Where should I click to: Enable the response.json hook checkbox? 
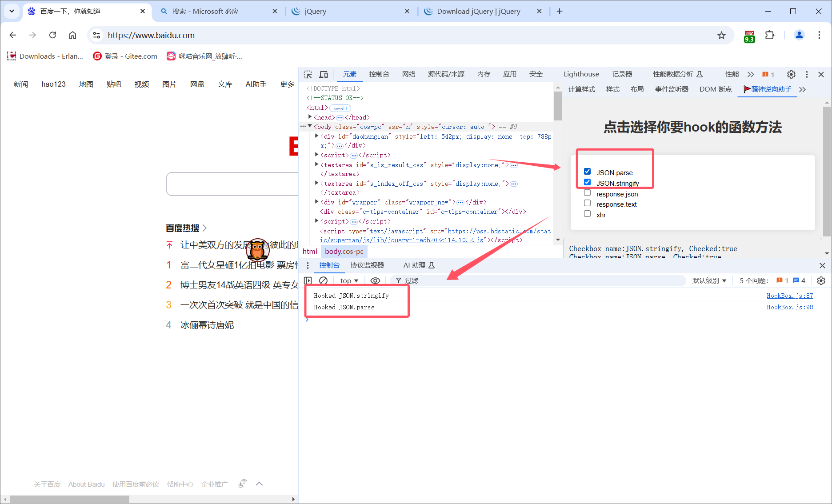click(587, 193)
